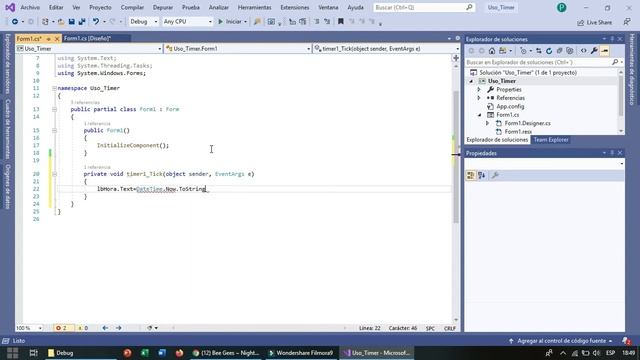
Task: Collapse the Uso_Timer project node
Action: [471, 81]
